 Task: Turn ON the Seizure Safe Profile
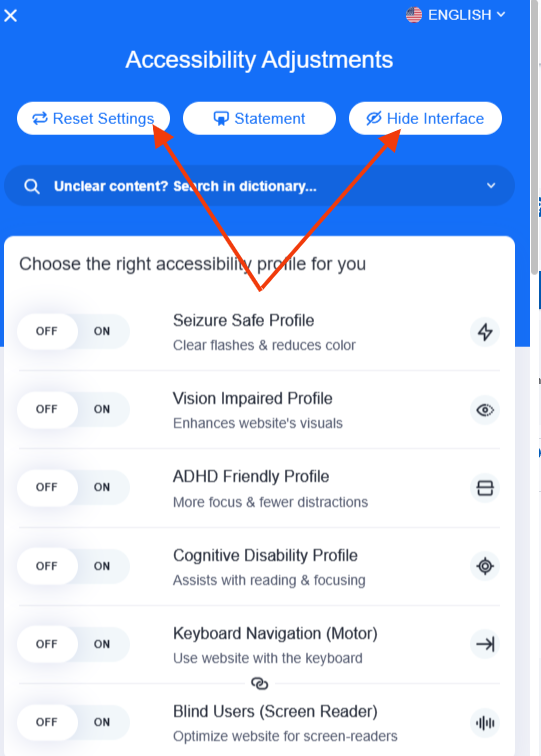coord(102,331)
